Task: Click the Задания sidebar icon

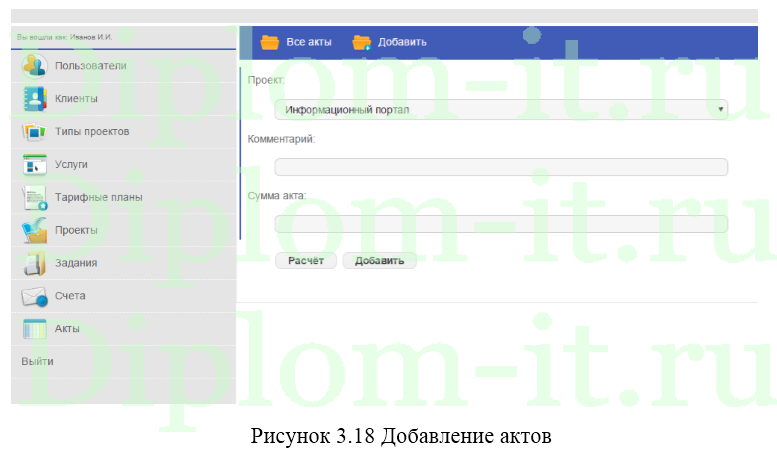Action: point(35,264)
